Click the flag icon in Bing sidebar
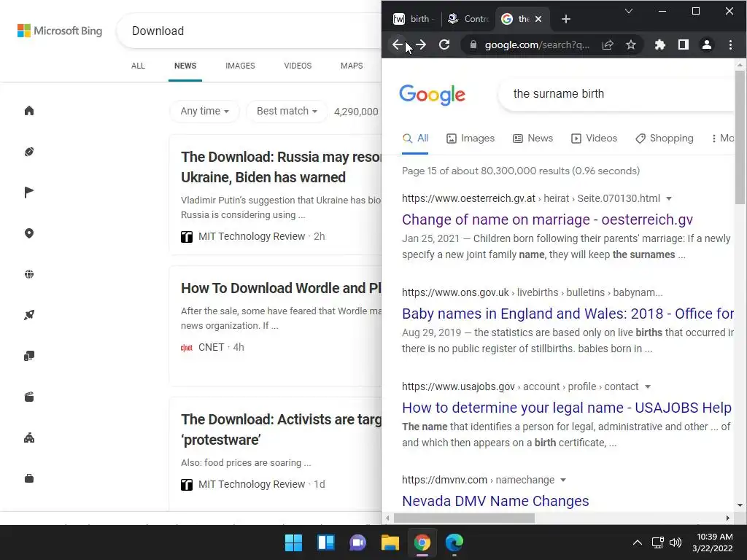This screenshot has width=747, height=560. [x=29, y=192]
